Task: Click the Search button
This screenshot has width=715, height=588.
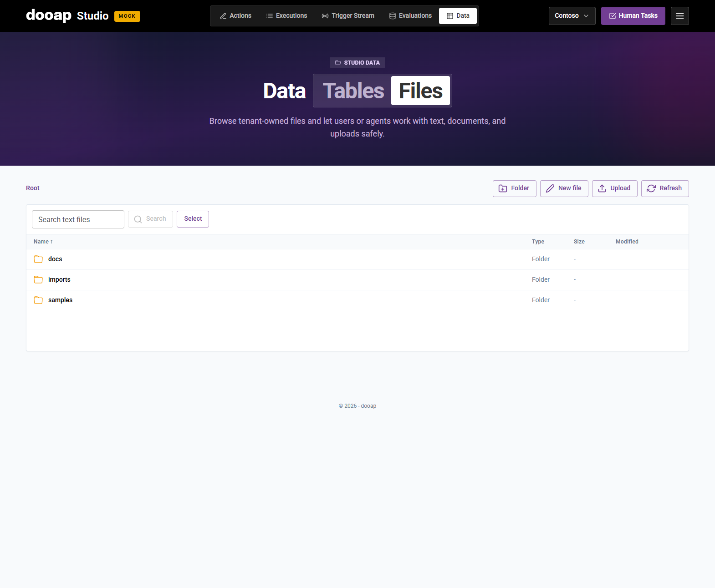Action: (150, 219)
